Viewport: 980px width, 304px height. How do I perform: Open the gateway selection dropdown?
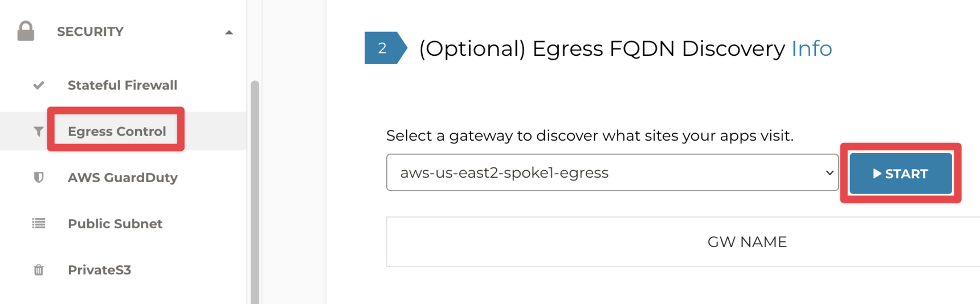tap(612, 172)
